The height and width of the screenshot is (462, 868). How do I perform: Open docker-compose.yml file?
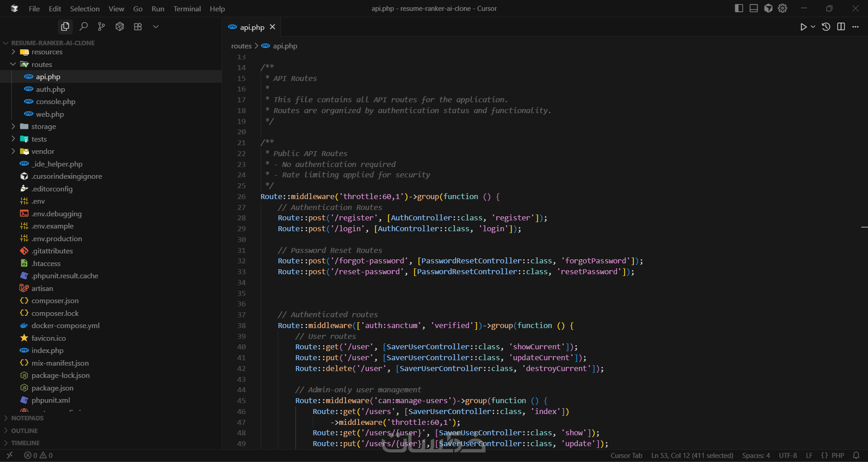click(66, 326)
